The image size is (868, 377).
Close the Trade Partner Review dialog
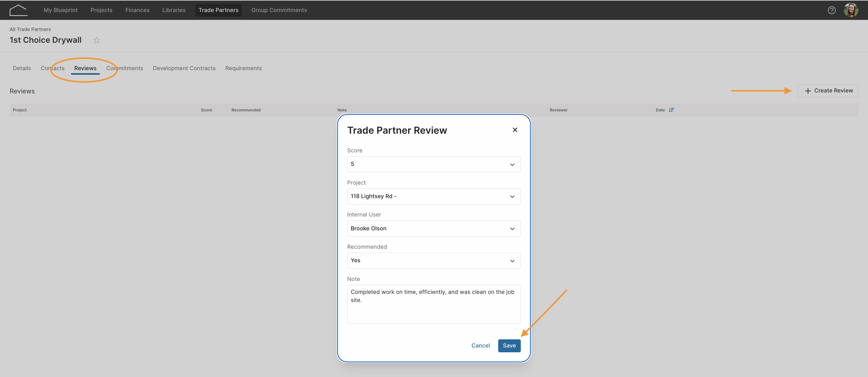(515, 130)
